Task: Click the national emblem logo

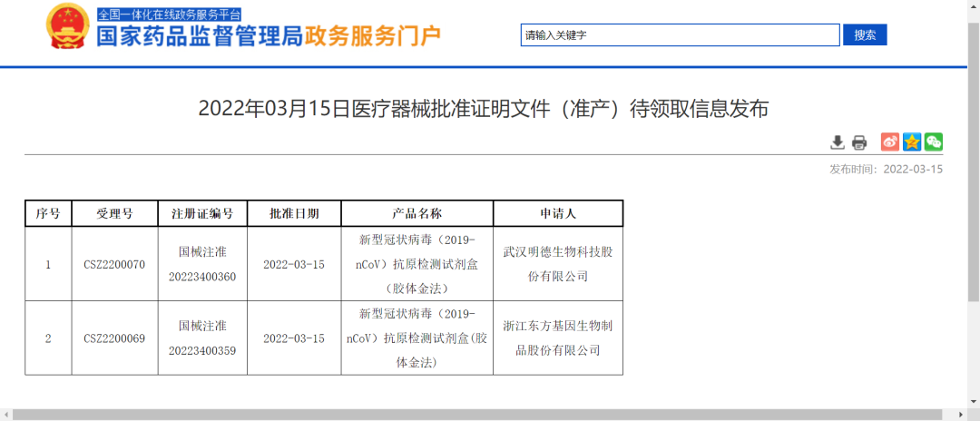Action: point(67,27)
